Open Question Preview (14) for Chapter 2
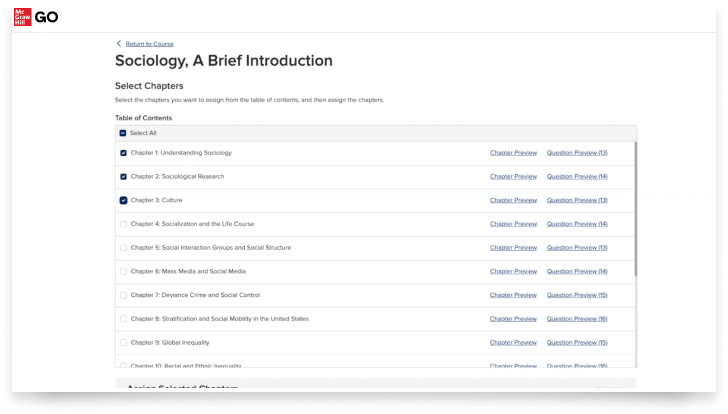Image resolution: width=728 pixels, height=414 pixels. click(x=577, y=176)
